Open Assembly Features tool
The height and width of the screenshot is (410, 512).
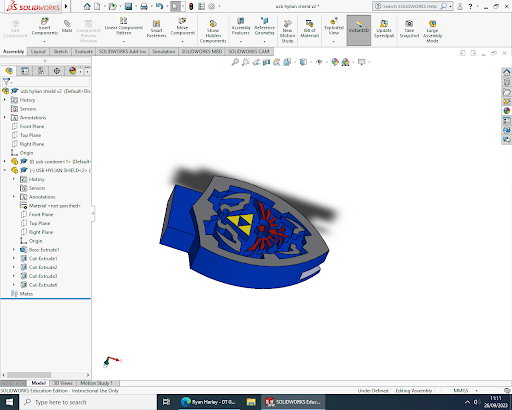point(241,26)
